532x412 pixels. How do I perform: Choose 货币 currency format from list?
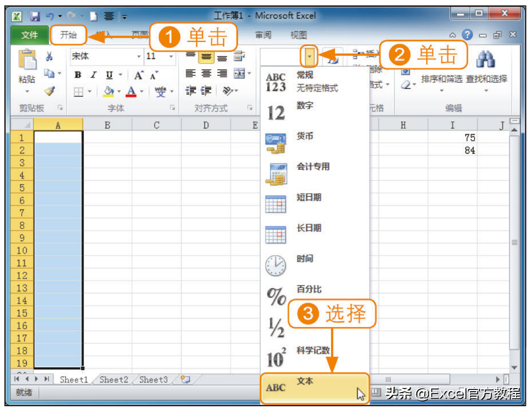(x=315, y=143)
